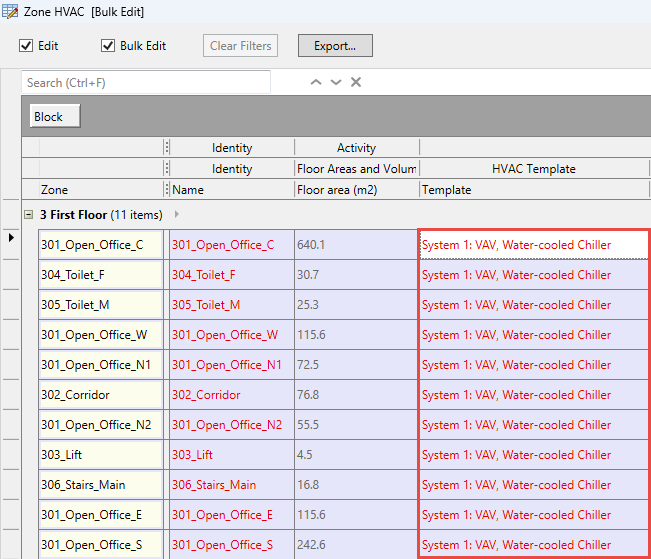Click the Clear Filters button
Viewport: 651px width, 559px height.
pos(240,46)
